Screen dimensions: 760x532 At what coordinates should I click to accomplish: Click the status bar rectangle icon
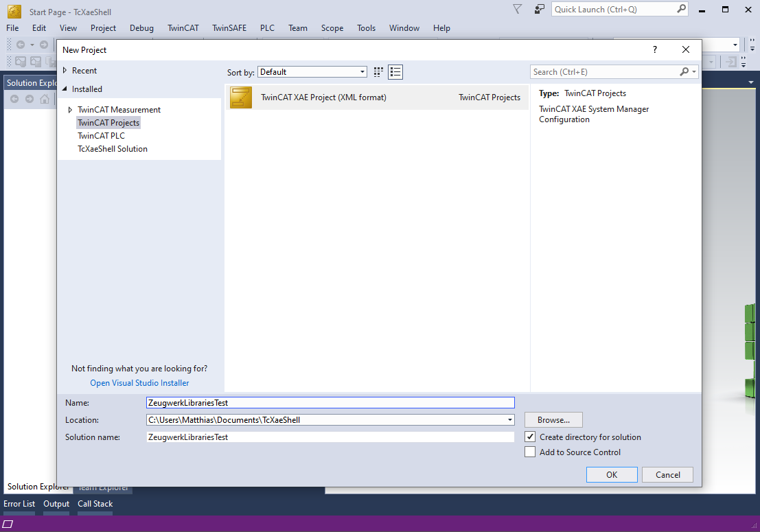pos(8,524)
